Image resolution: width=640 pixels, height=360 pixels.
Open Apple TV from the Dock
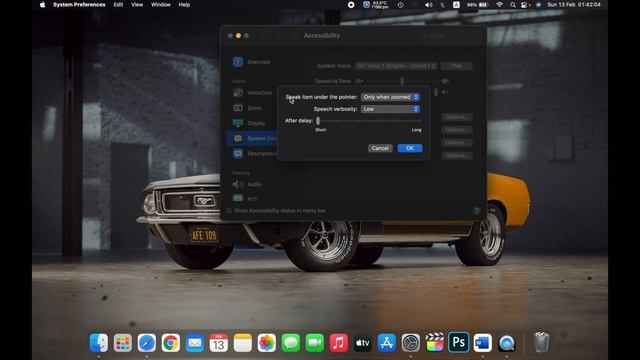tap(362, 343)
